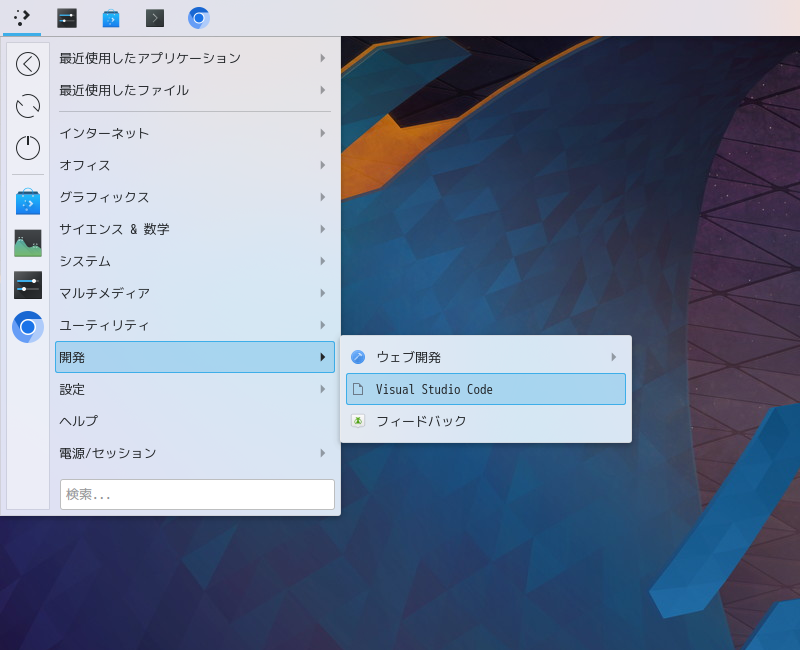Click the Visual Studio Code file icon
This screenshot has height=650, width=800.
[358, 389]
